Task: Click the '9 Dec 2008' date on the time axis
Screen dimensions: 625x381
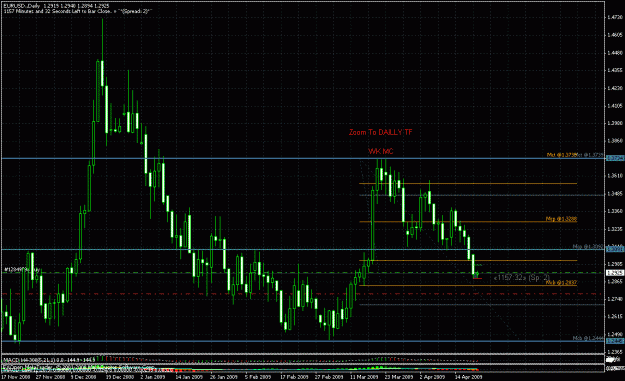Action: (84, 377)
